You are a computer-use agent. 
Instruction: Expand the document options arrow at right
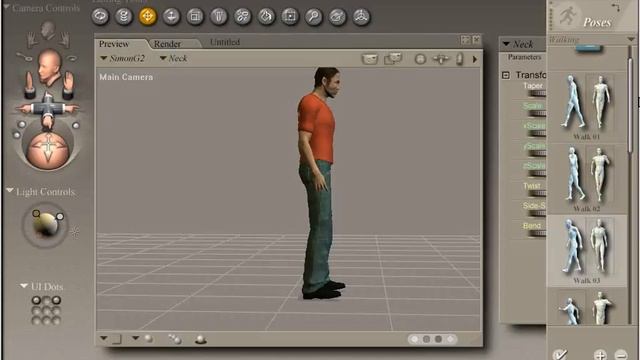475,60
